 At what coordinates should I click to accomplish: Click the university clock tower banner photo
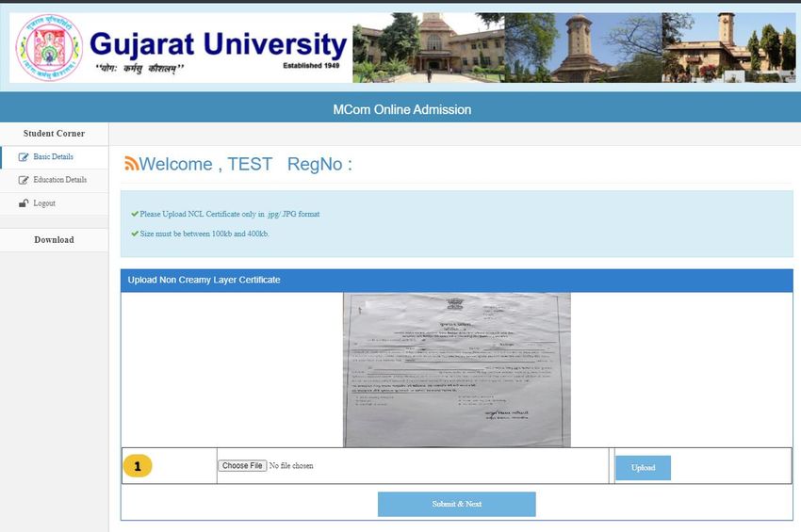583,47
